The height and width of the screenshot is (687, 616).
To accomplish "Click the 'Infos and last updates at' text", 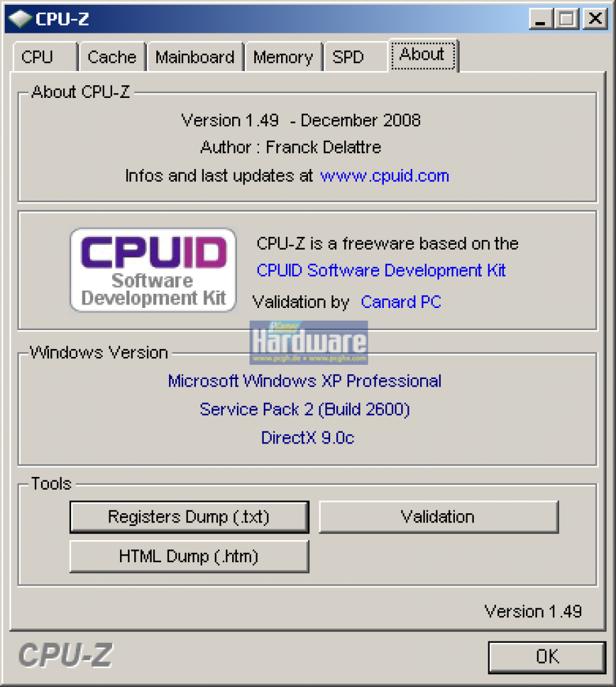I will (219, 176).
